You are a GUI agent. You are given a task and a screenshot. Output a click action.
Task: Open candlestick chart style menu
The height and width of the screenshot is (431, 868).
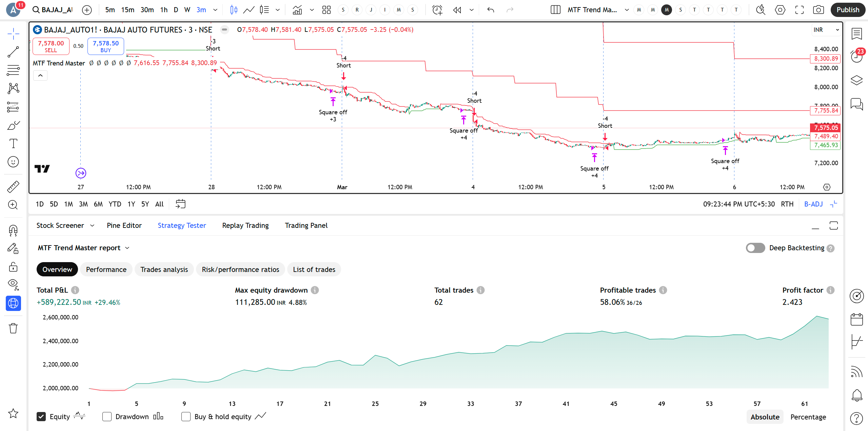point(234,10)
